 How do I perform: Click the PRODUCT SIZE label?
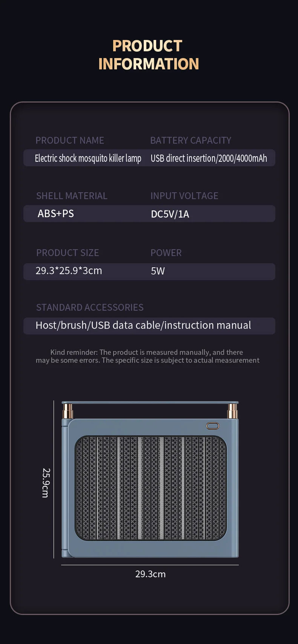tap(68, 253)
